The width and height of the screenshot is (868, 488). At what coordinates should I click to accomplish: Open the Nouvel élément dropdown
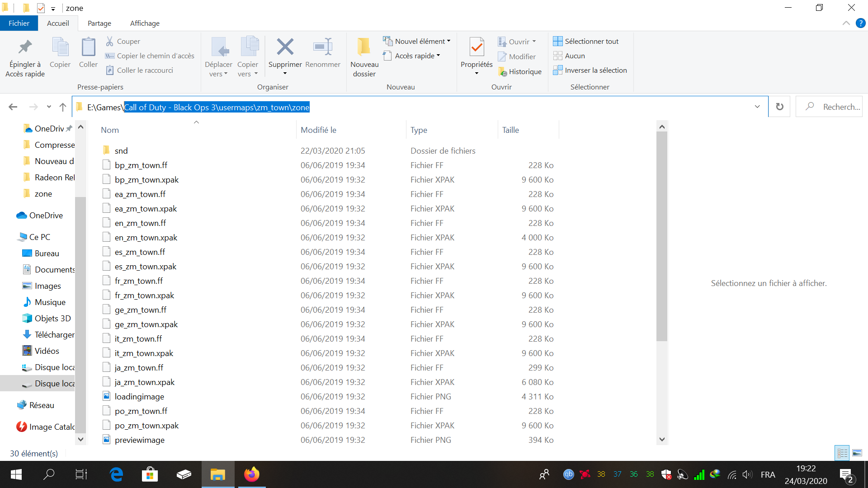[x=417, y=41]
